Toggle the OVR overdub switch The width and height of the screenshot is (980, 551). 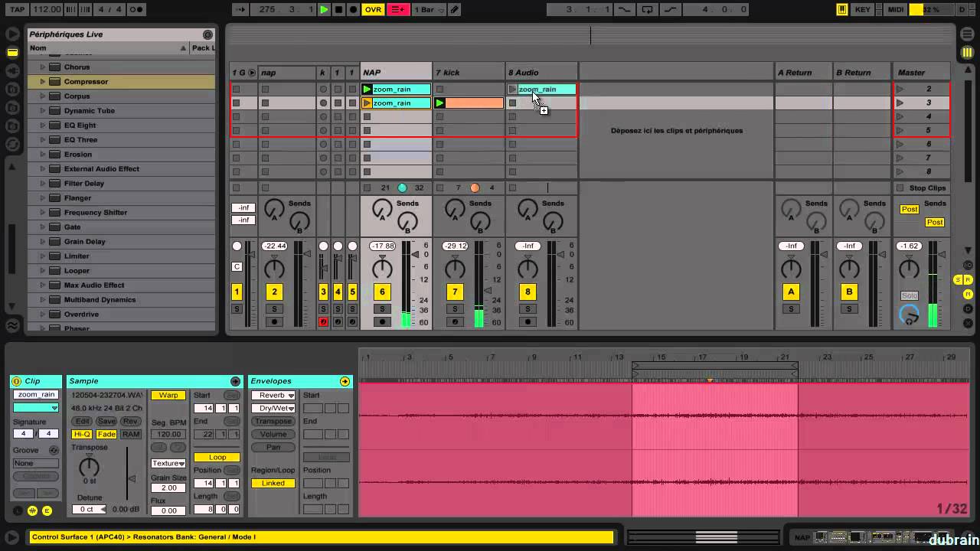[x=373, y=9]
